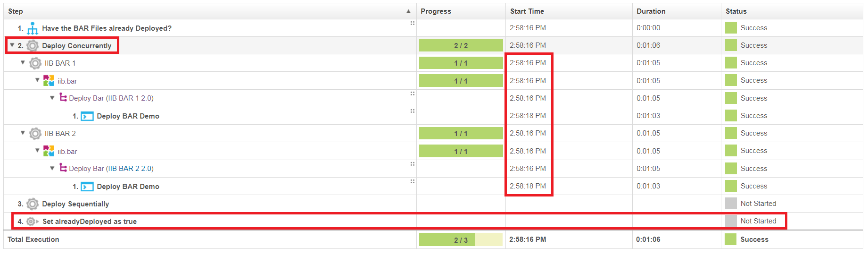The width and height of the screenshot is (868, 256).
Task: Sort by the Step column header
Action: pyautogui.click(x=16, y=11)
